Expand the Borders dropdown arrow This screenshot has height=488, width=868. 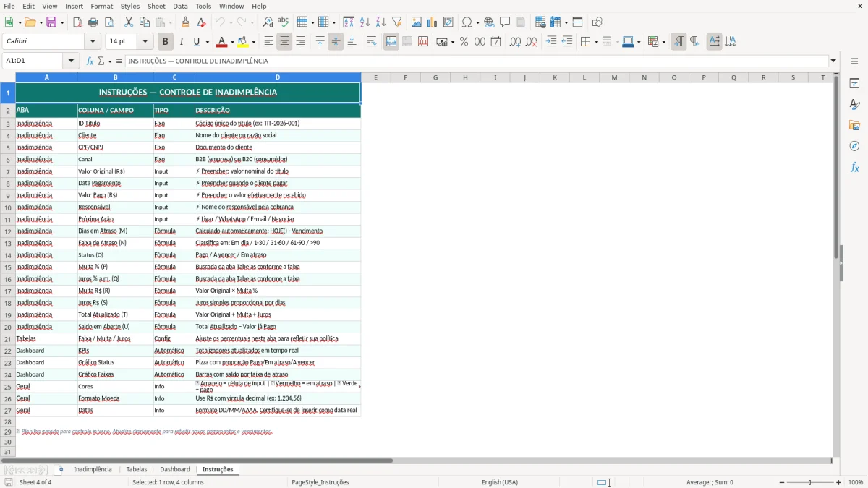click(x=595, y=42)
